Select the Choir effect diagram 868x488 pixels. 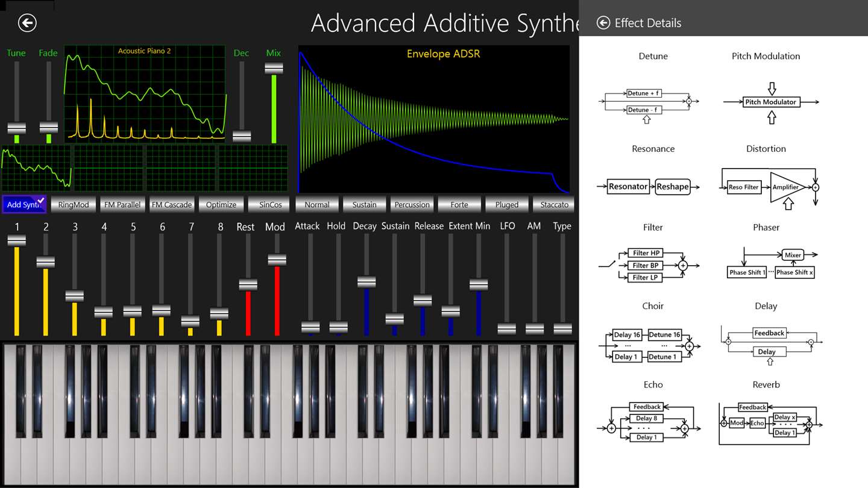[x=648, y=345]
